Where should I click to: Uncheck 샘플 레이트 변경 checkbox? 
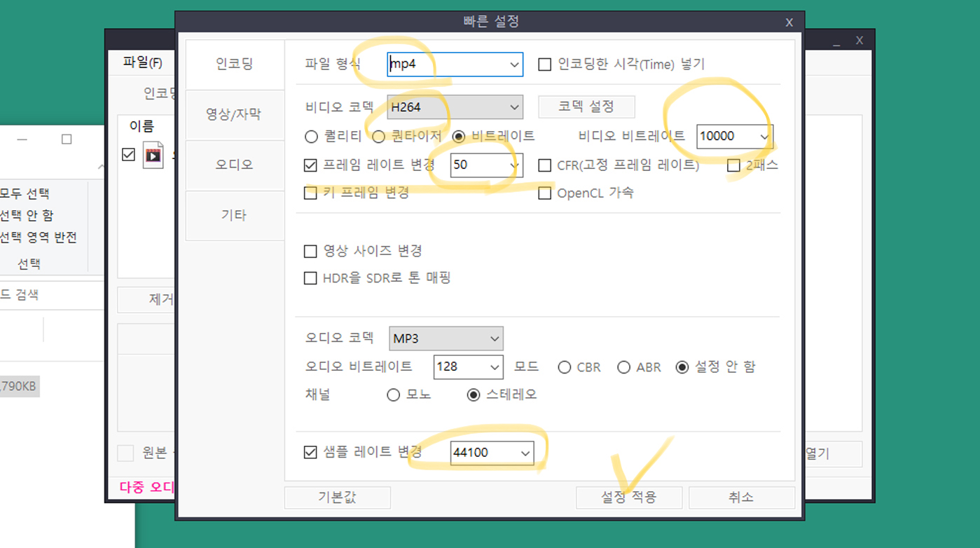(311, 453)
